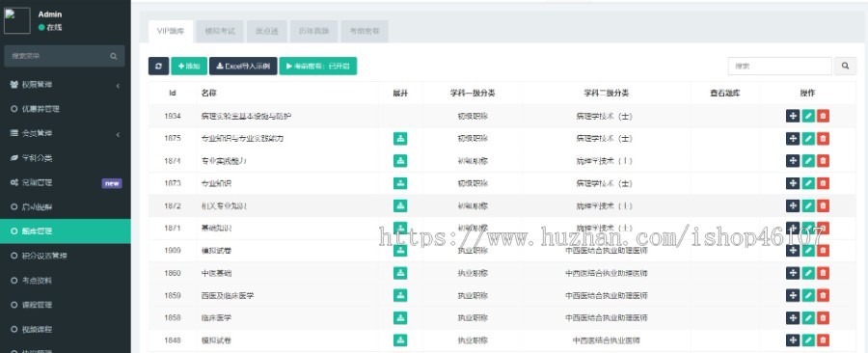Open 考点资料 in the sidebar

(x=66, y=281)
